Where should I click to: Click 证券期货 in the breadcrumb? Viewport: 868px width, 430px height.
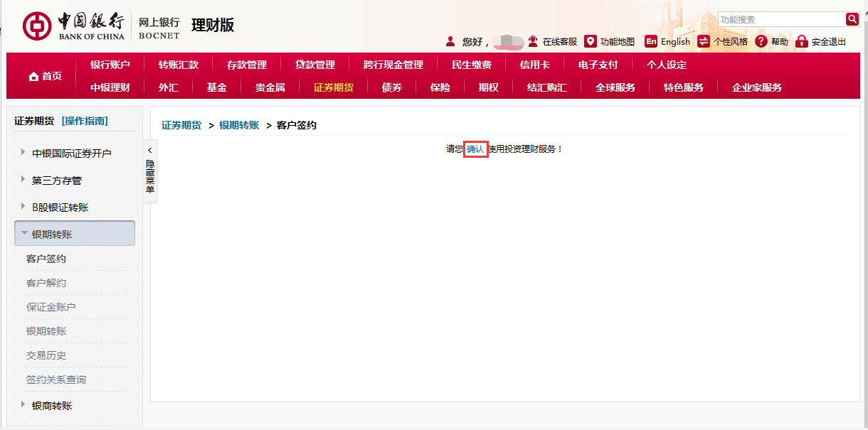[x=181, y=125]
